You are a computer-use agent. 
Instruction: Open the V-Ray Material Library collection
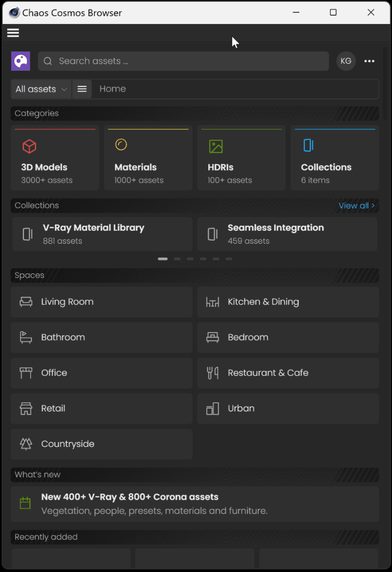click(x=102, y=234)
